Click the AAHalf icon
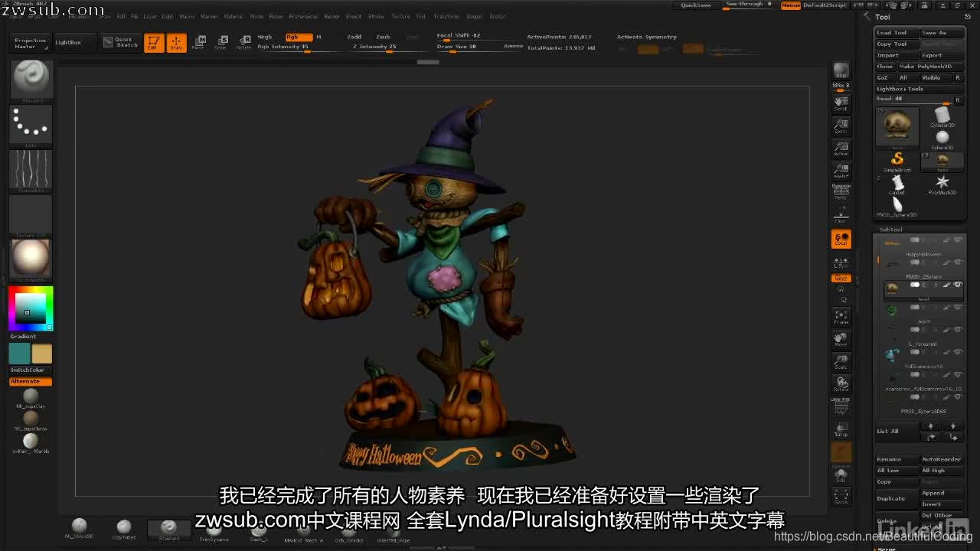The width and height of the screenshot is (980, 551). coord(841,170)
